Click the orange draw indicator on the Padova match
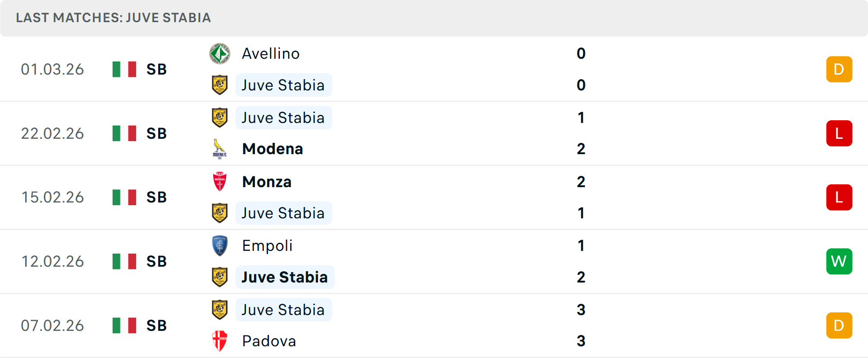This screenshot has height=358, width=868. point(839,325)
